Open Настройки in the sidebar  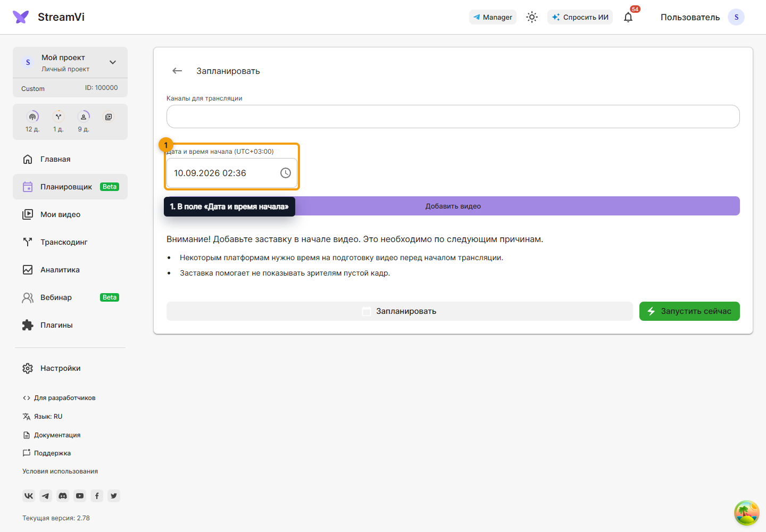pyautogui.click(x=70, y=368)
